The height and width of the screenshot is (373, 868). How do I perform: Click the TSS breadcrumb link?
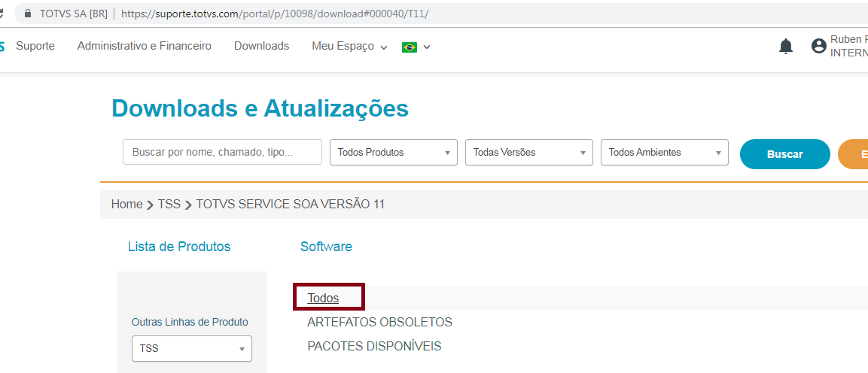click(169, 205)
